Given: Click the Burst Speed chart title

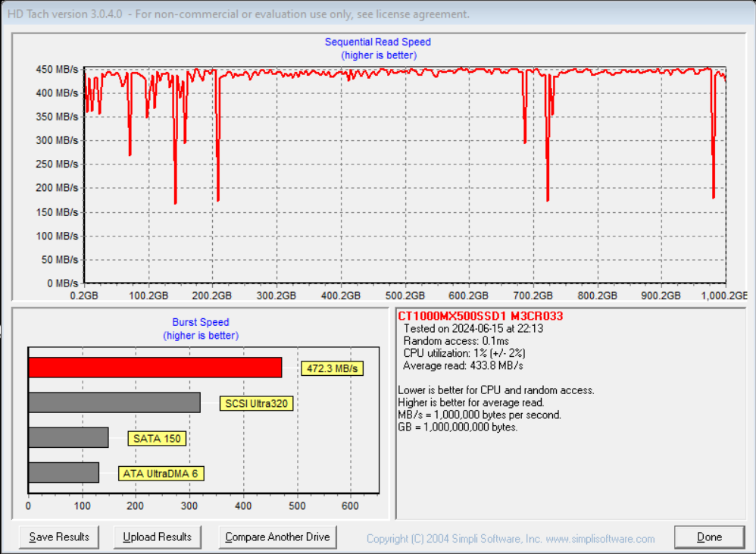Looking at the screenshot, I should tap(201, 322).
